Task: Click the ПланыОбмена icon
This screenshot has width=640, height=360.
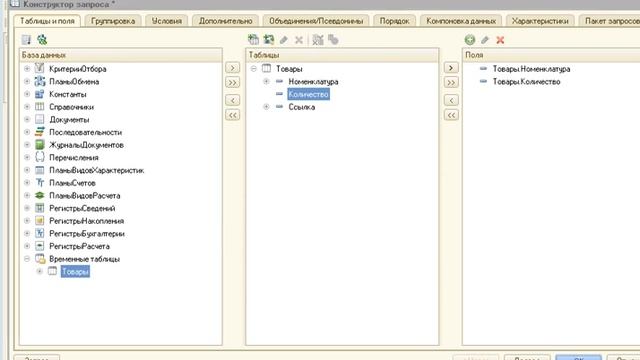Action: [40, 81]
